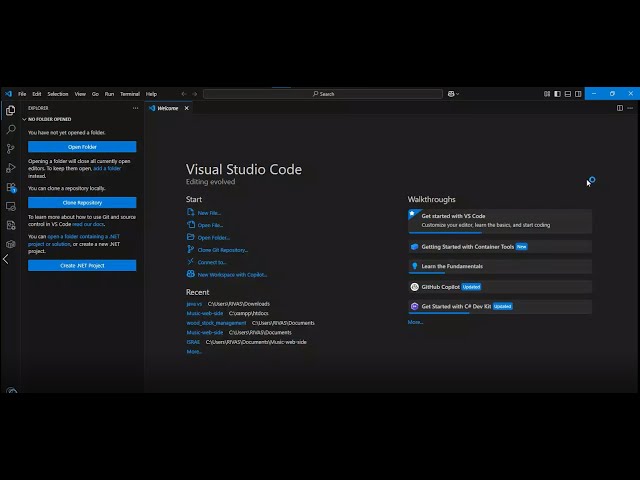Open Get started with VS Code walkthrough
Viewport: 640px width, 480px height.
tap(500, 221)
